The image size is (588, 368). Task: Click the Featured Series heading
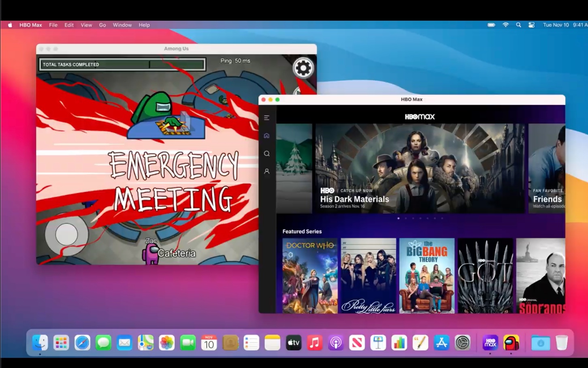(302, 231)
